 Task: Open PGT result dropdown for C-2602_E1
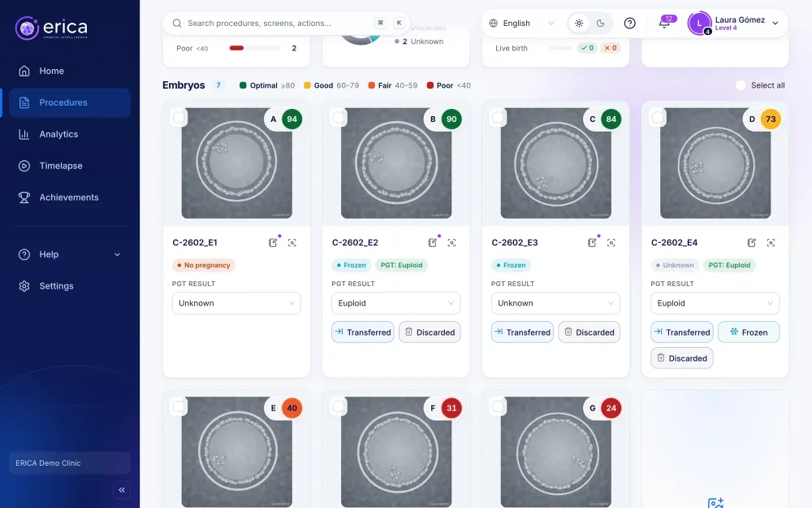236,303
